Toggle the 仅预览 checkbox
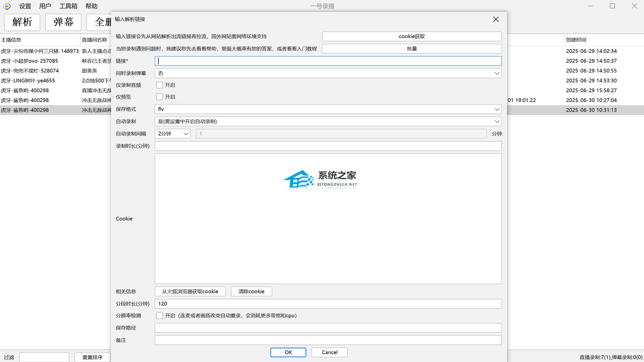This screenshot has width=644, height=362. point(159,97)
